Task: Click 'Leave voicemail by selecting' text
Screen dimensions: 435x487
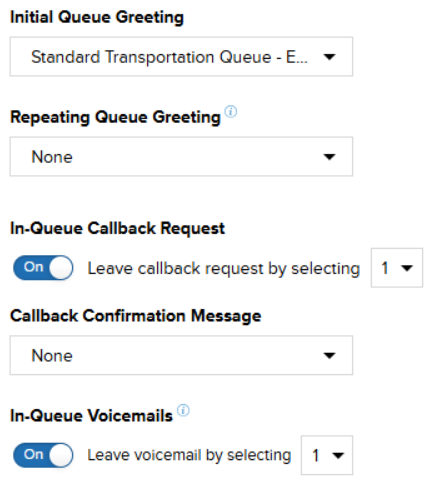Action: 189,455
